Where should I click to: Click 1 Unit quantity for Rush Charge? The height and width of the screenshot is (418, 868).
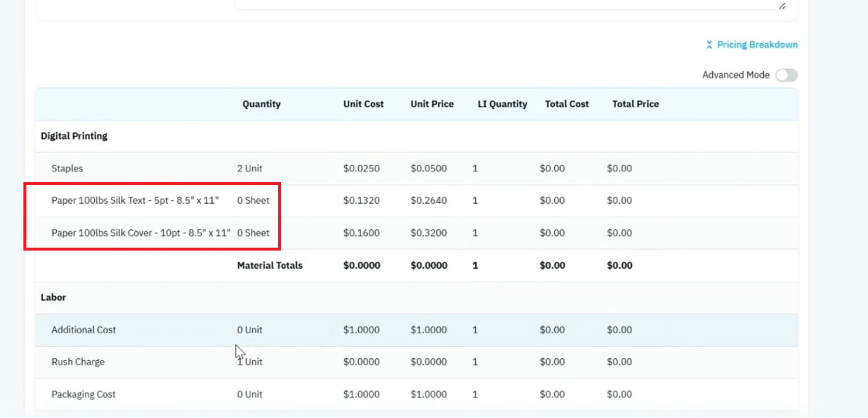click(250, 362)
